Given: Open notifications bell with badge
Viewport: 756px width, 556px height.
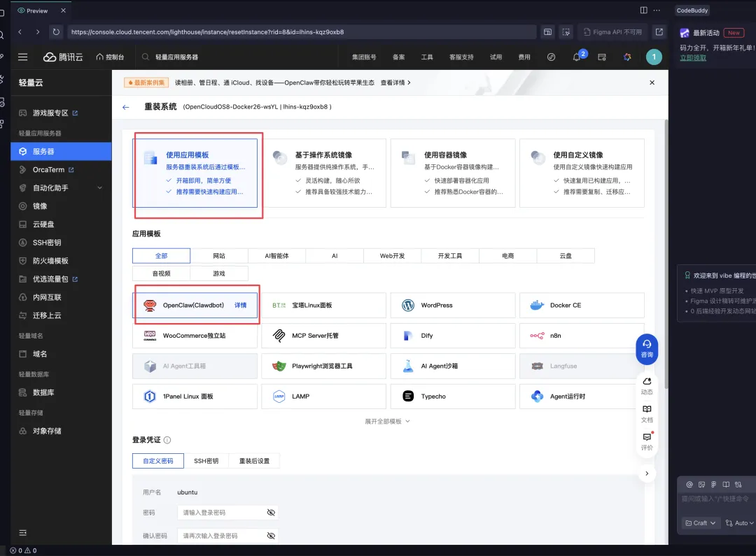Looking at the screenshot, I should 577,57.
